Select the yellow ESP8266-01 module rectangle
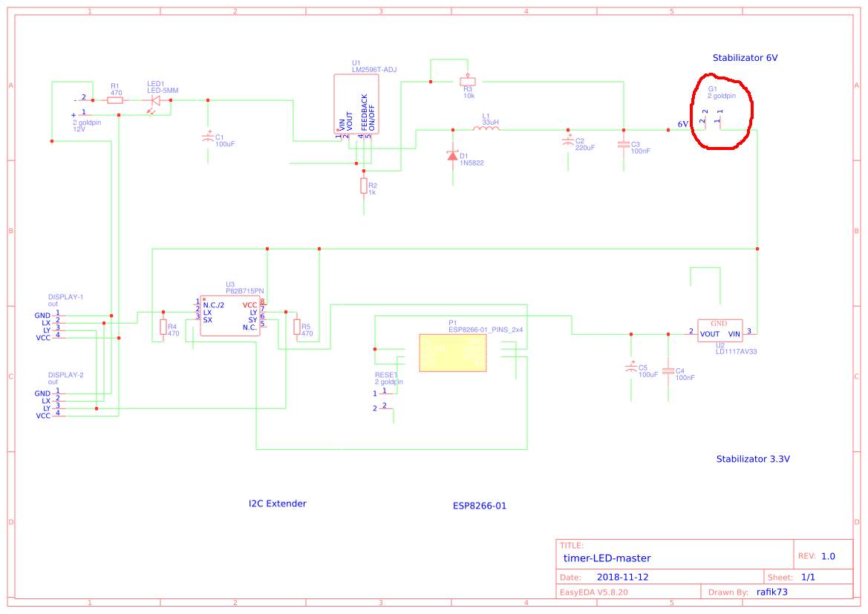Image resolution: width=868 pixels, height=614 pixels. pyautogui.click(x=453, y=353)
